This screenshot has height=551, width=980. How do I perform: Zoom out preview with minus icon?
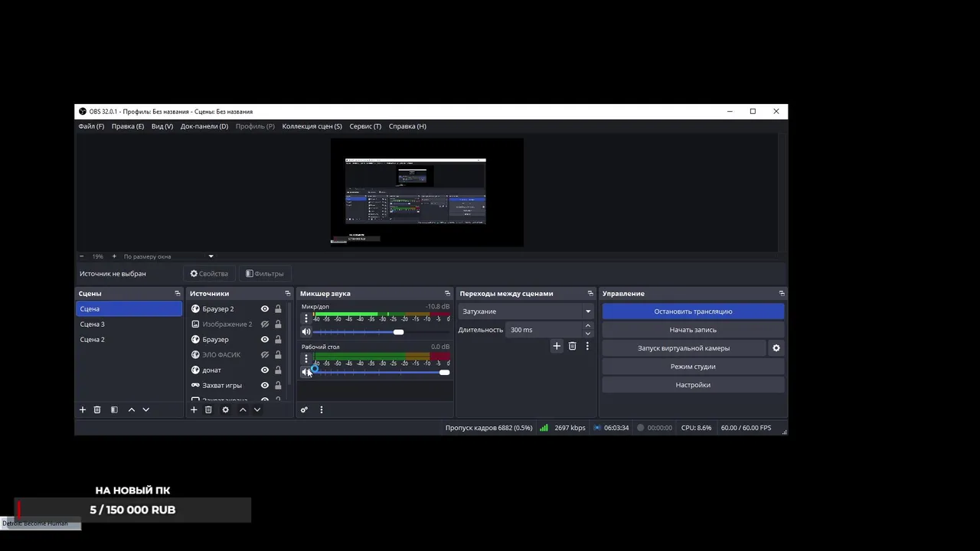(x=82, y=256)
